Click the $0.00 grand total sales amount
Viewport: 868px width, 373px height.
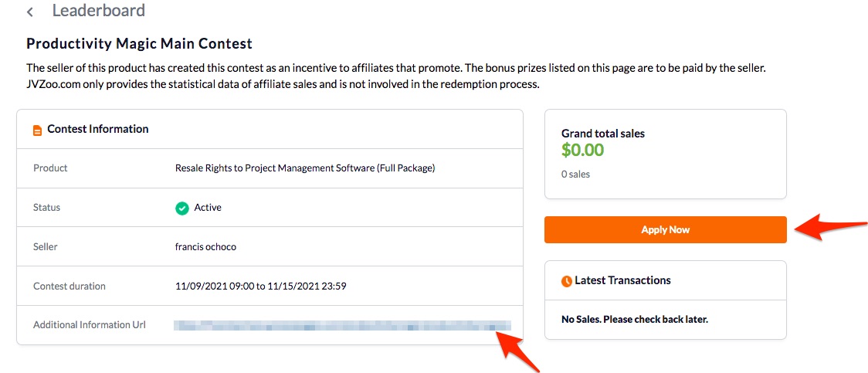[582, 150]
